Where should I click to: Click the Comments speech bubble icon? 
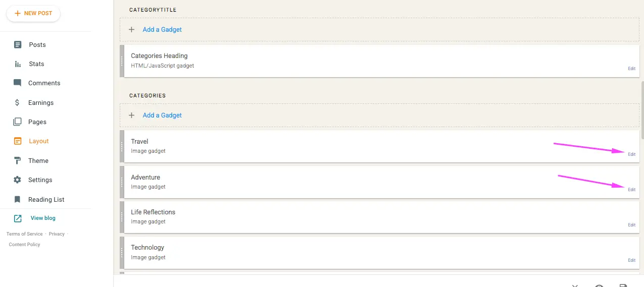[18, 83]
